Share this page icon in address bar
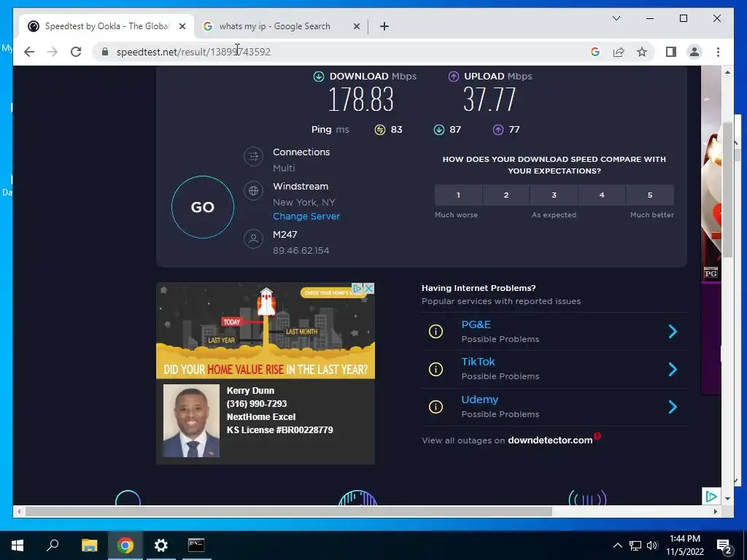The width and height of the screenshot is (747, 560). (619, 52)
